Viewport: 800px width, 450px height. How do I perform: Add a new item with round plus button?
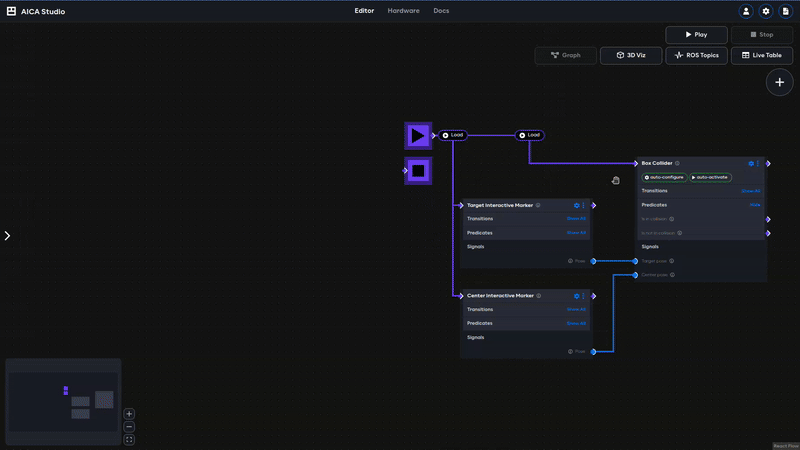[x=780, y=82]
